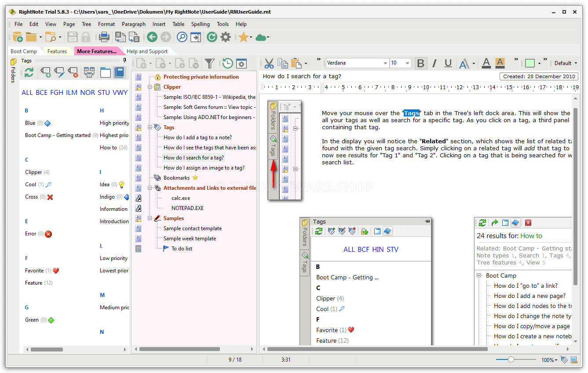Collapse the Samples tree node
The width and height of the screenshot is (588, 373).
point(150,218)
